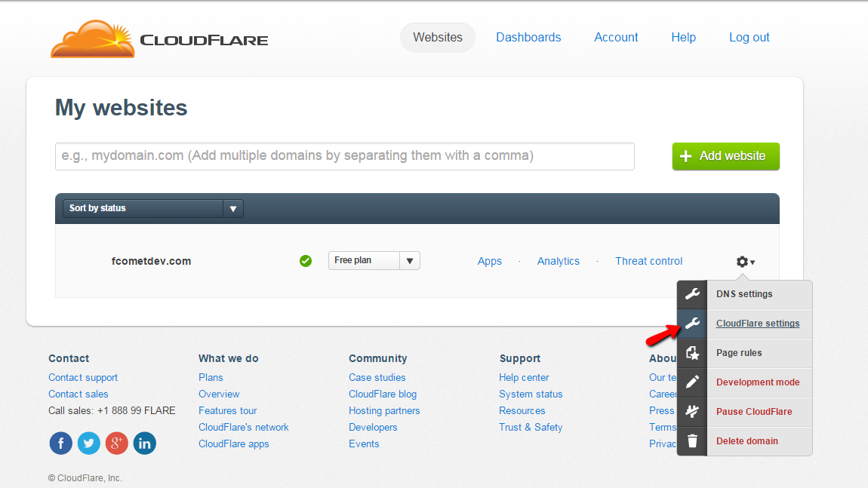Viewport: 868px width, 488px height.
Task: Click the Pause CloudFlare plug icon
Action: [692, 412]
